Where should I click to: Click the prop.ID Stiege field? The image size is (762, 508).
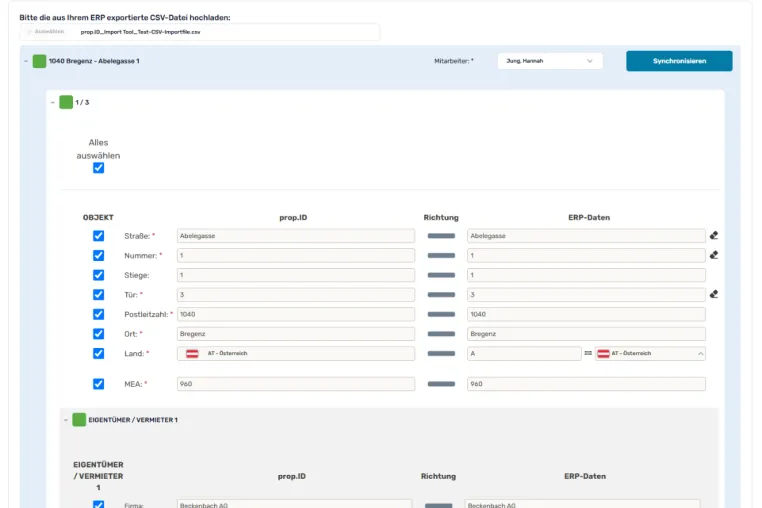[x=296, y=275]
